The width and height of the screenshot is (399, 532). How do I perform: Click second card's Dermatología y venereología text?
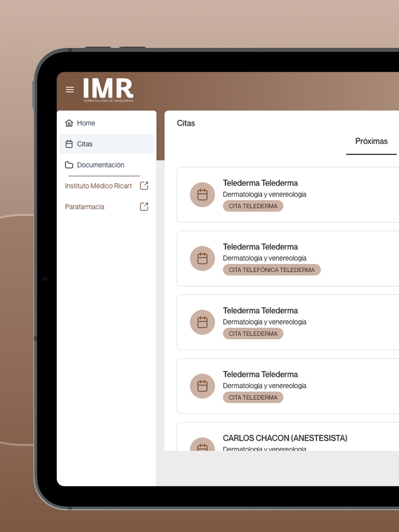pos(265,258)
